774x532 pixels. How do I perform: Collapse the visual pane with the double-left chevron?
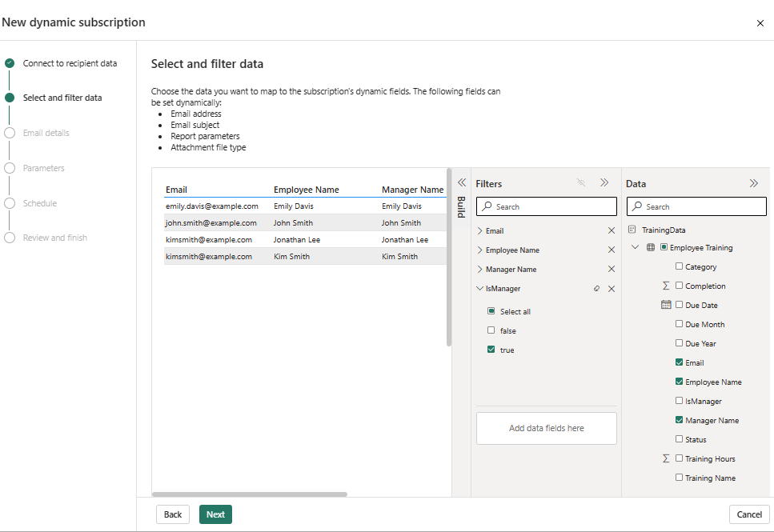(462, 182)
